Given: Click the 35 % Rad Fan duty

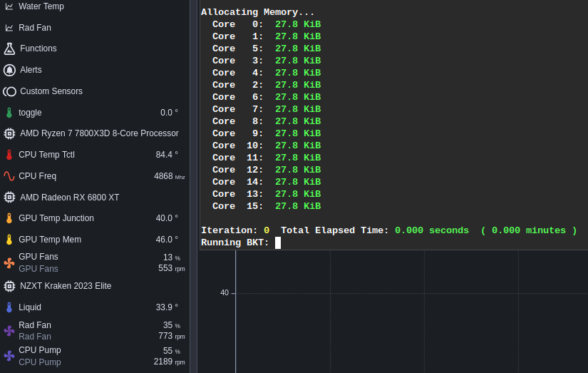Looking at the screenshot, I should point(172,325).
